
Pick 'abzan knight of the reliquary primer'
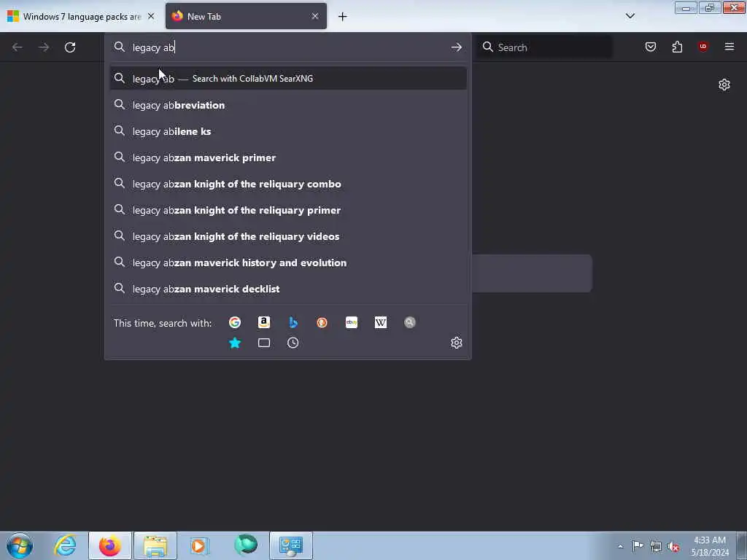click(288, 210)
